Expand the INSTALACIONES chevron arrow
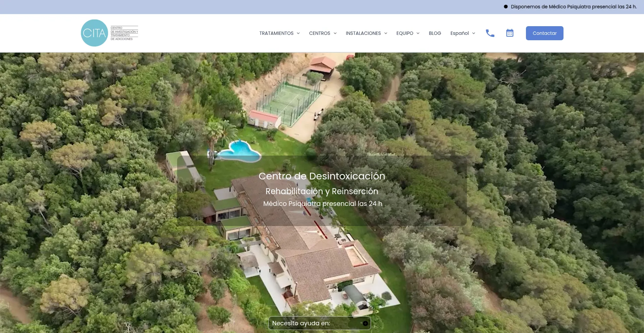644x333 pixels. point(386,33)
